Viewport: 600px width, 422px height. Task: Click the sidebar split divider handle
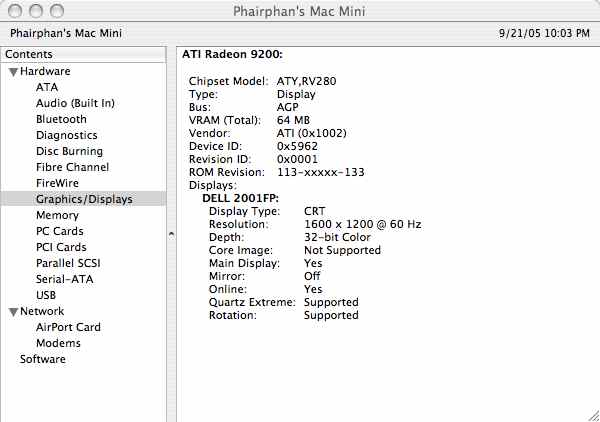(169, 232)
